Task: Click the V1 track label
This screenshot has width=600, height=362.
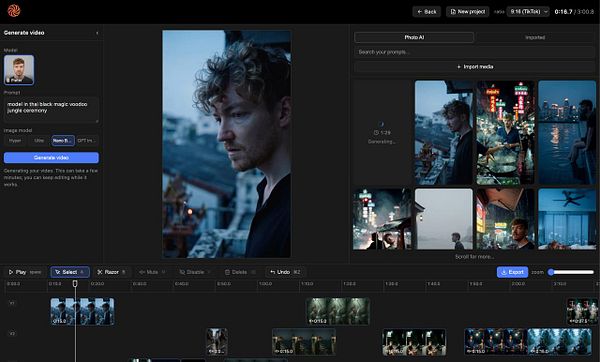Action: [x=12, y=303]
